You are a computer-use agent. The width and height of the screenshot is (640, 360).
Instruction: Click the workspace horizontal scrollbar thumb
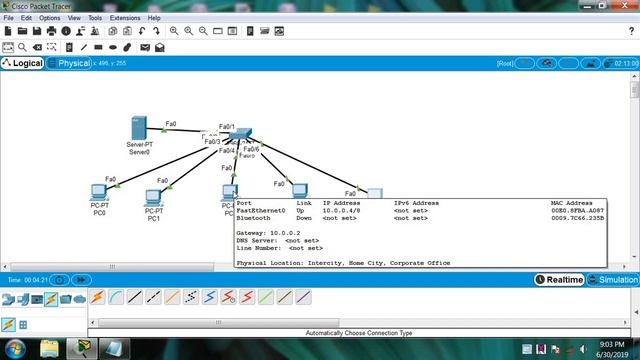point(112,267)
